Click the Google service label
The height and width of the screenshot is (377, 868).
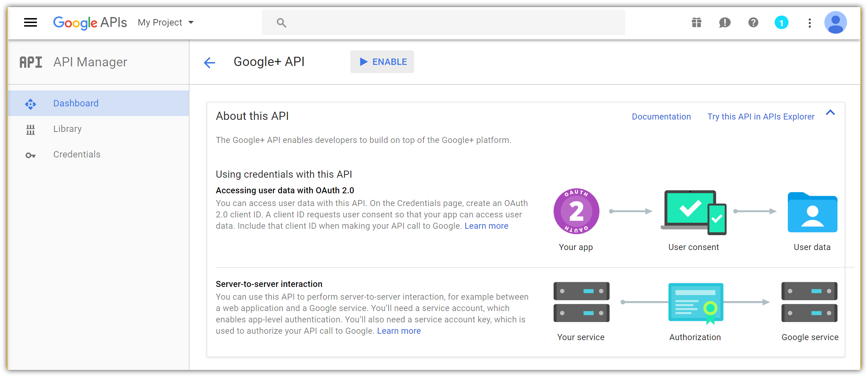[x=810, y=337]
